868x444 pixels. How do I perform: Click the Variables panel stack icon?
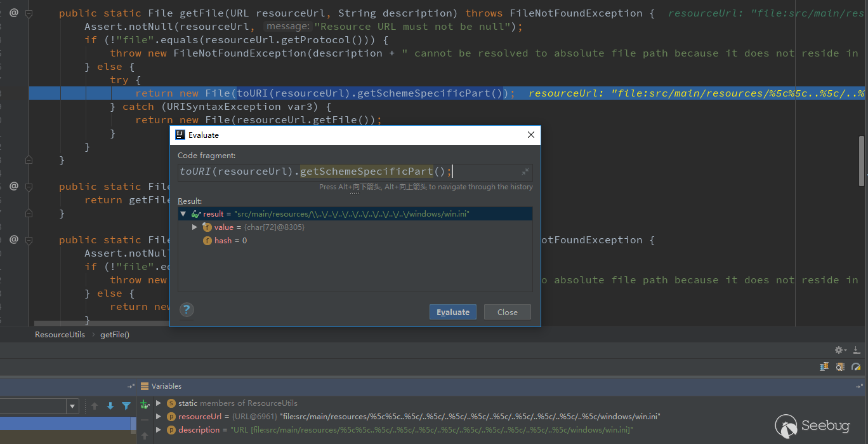145,386
